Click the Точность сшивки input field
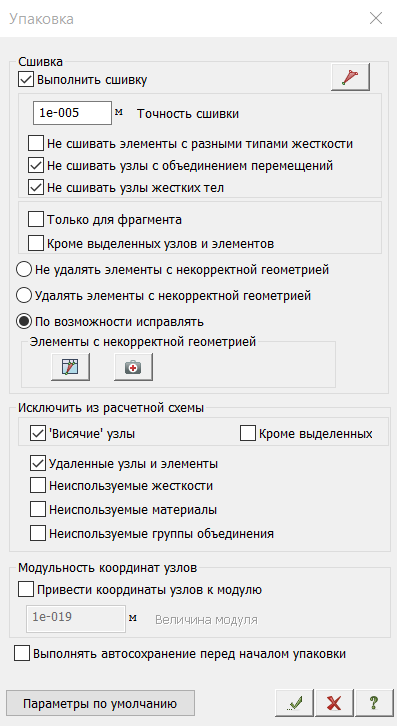This screenshot has width=397, height=726. (73, 113)
